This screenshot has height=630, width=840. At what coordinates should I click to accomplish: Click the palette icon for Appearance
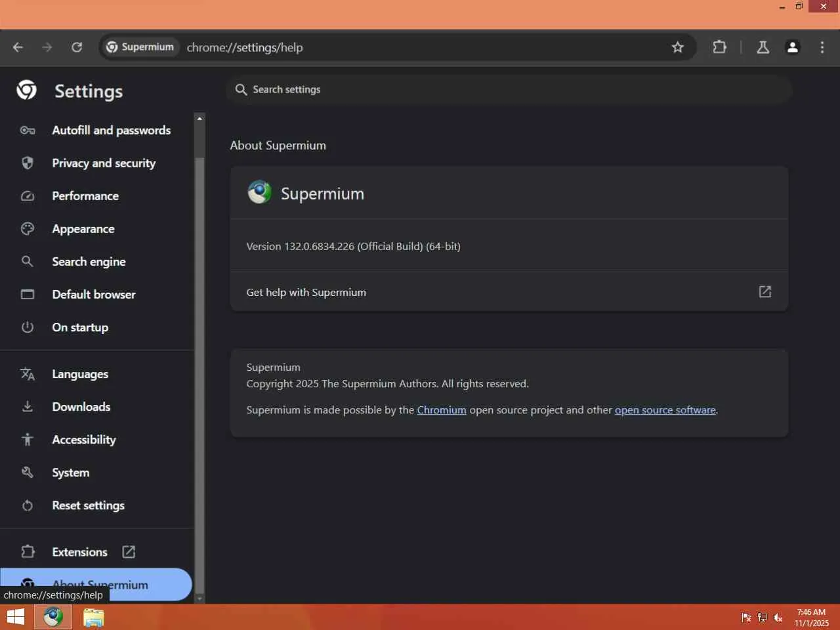(28, 228)
